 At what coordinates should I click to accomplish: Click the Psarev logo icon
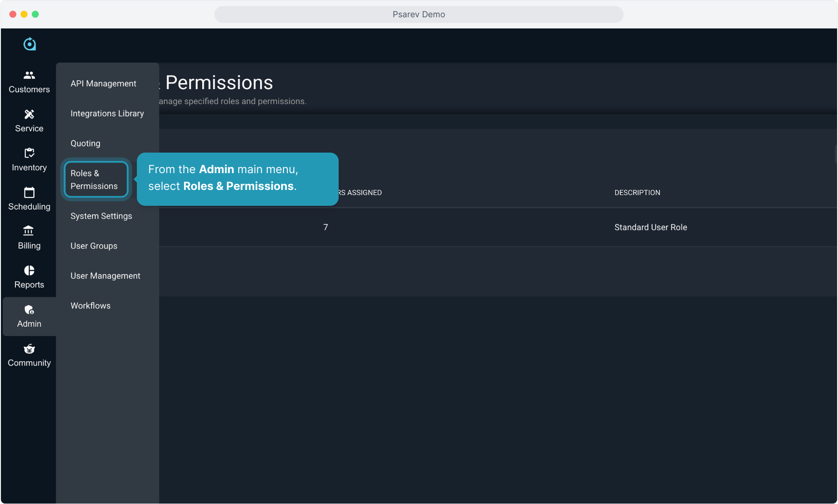[29, 44]
